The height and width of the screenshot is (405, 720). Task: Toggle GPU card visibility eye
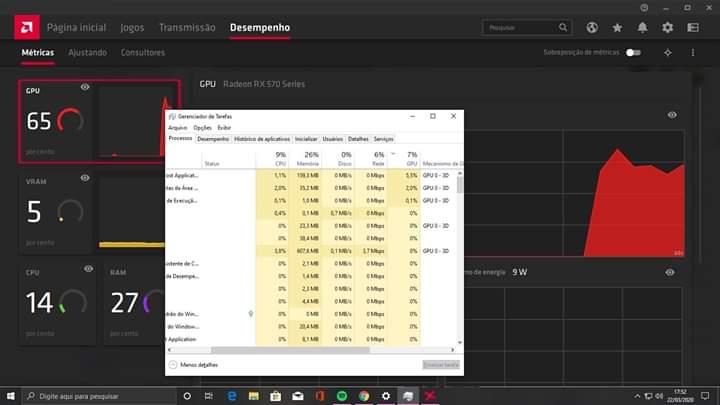[x=85, y=87]
